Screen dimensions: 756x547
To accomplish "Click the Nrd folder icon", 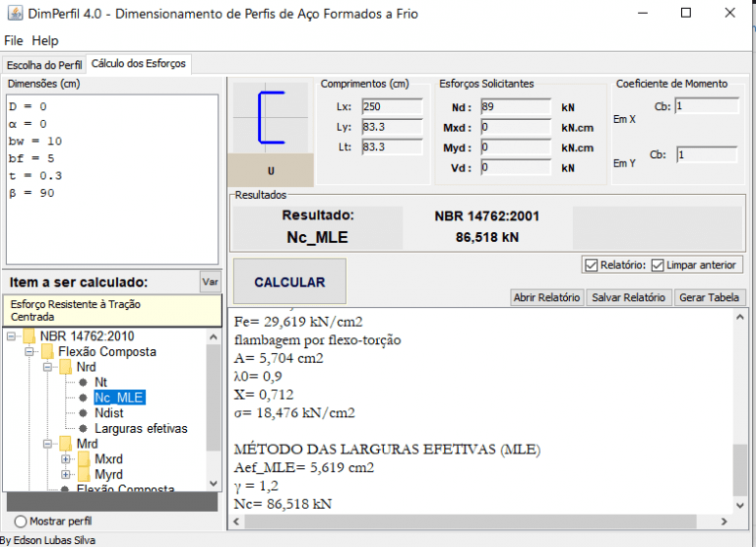I will coord(66,367).
